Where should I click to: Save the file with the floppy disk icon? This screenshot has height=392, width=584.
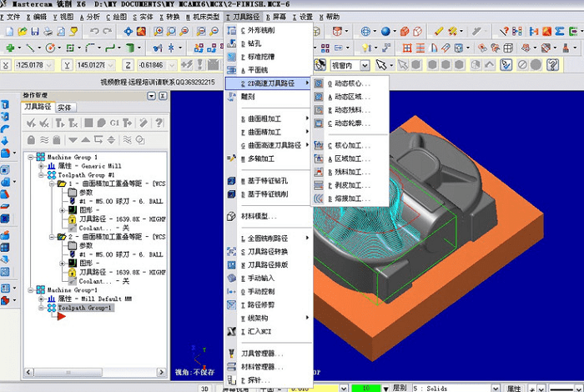coord(35,32)
